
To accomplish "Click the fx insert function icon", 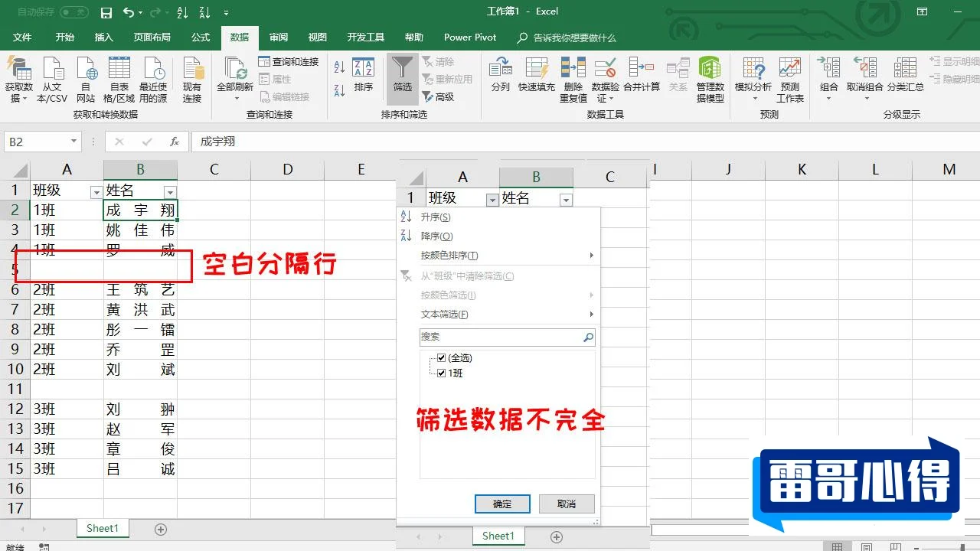I will pos(175,142).
